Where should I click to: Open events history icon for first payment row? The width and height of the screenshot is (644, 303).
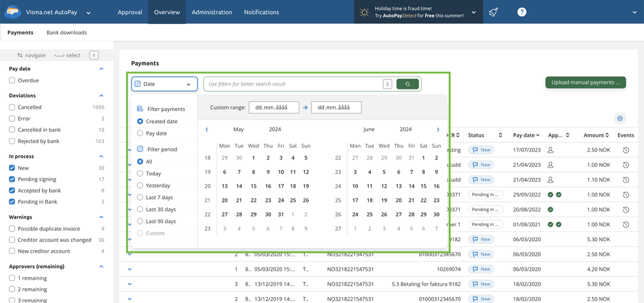click(625, 150)
